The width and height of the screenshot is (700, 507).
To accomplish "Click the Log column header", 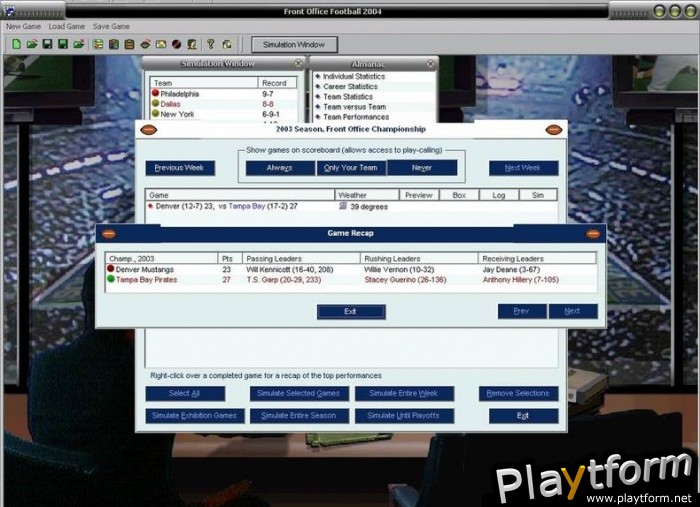I will click(499, 195).
